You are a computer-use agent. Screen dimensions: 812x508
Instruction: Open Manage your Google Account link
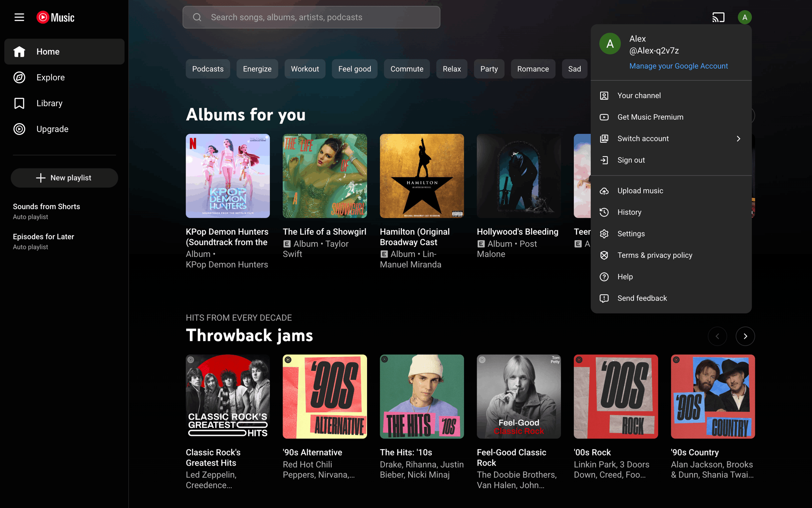678,66
